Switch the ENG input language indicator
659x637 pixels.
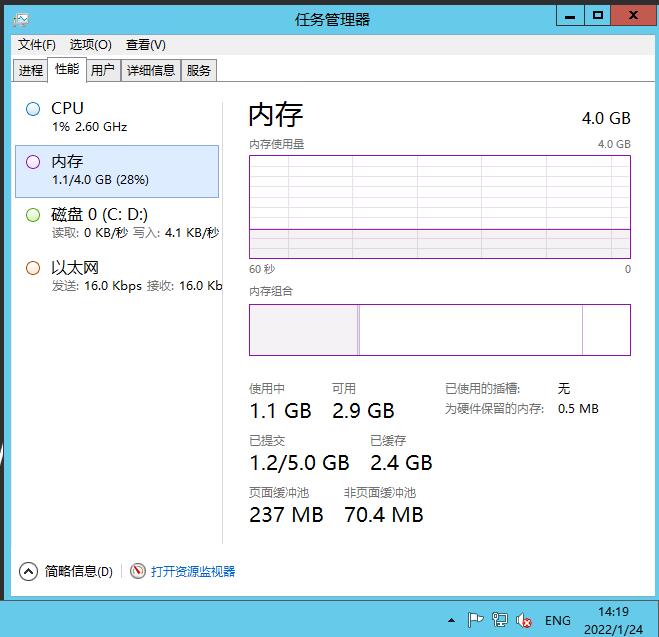point(558,621)
